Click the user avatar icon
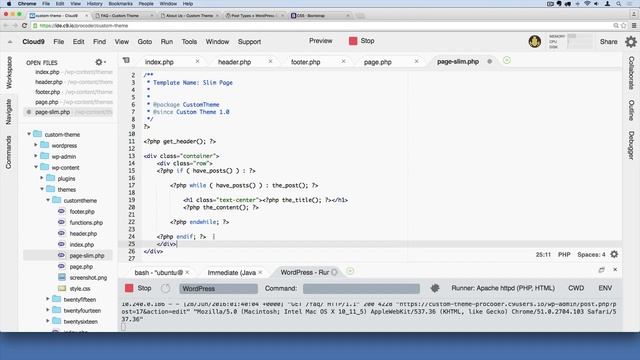Image resolution: width=640 pixels, height=360 pixels. pos(535,41)
